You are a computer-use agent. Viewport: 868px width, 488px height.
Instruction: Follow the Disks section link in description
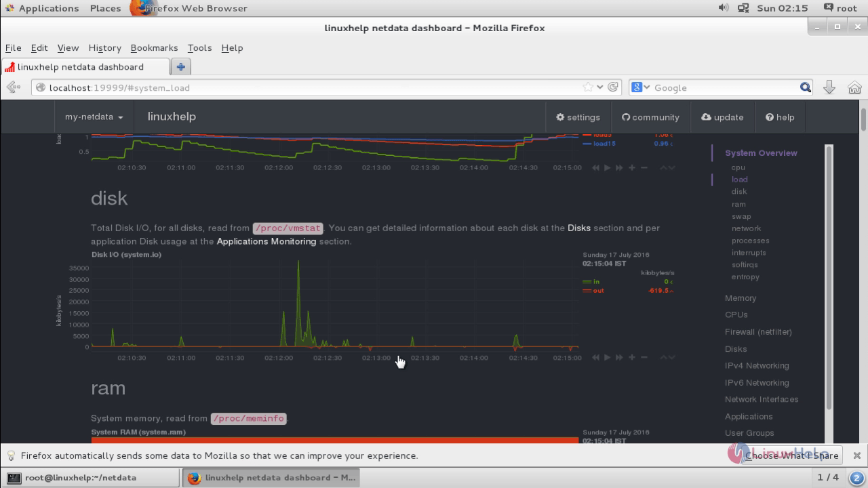pos(579,228)
